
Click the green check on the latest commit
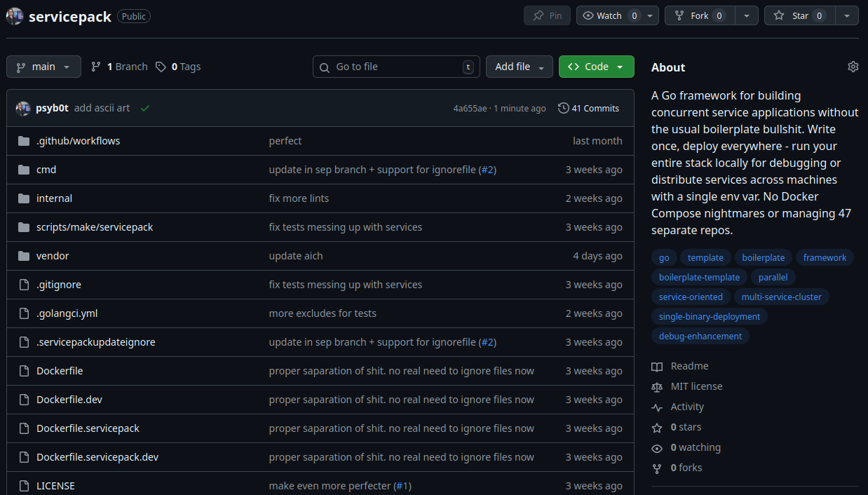click(144, 108)
